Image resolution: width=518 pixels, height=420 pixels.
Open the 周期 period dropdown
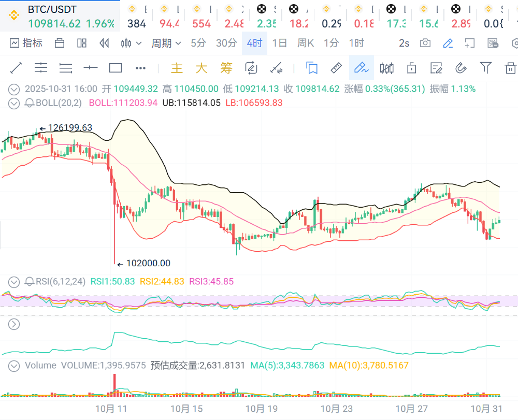point(166,43)
